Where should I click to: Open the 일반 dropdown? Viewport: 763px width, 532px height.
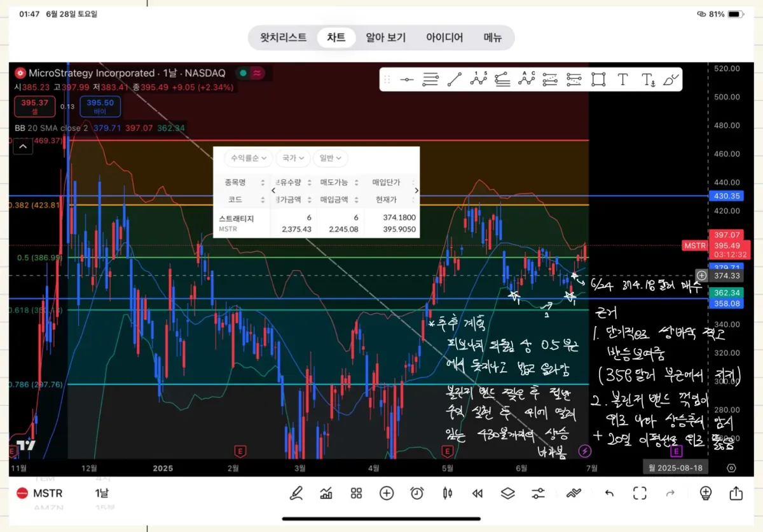click(x=331, y=158)
